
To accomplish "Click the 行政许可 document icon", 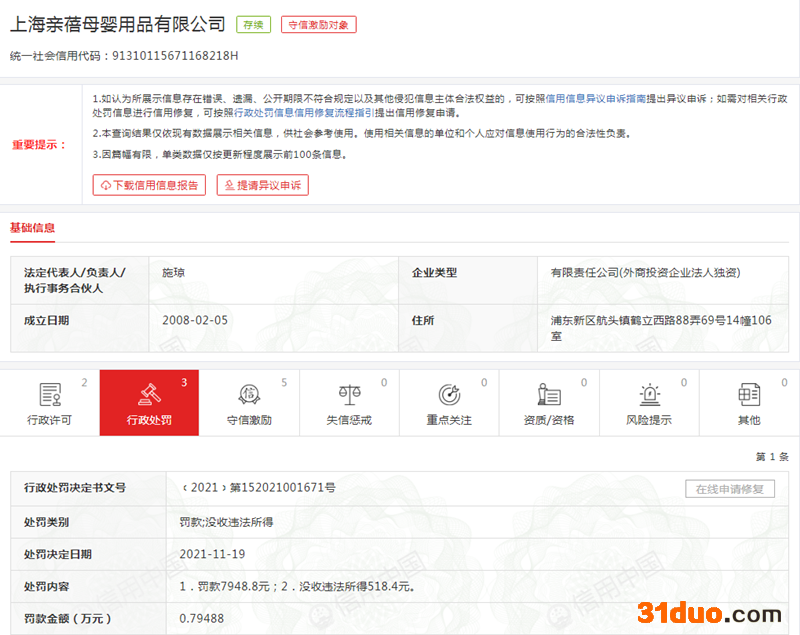I will 49,395.
